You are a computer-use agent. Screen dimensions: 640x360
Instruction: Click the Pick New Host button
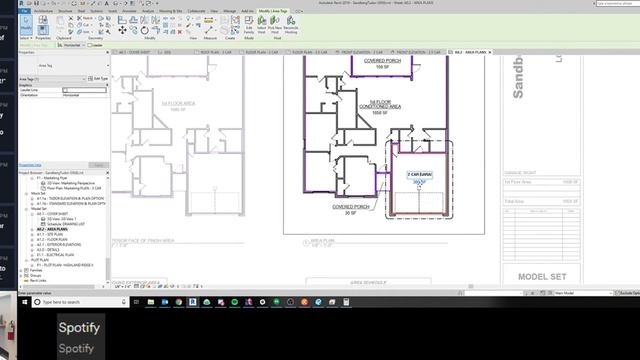[x=275, y=25]
